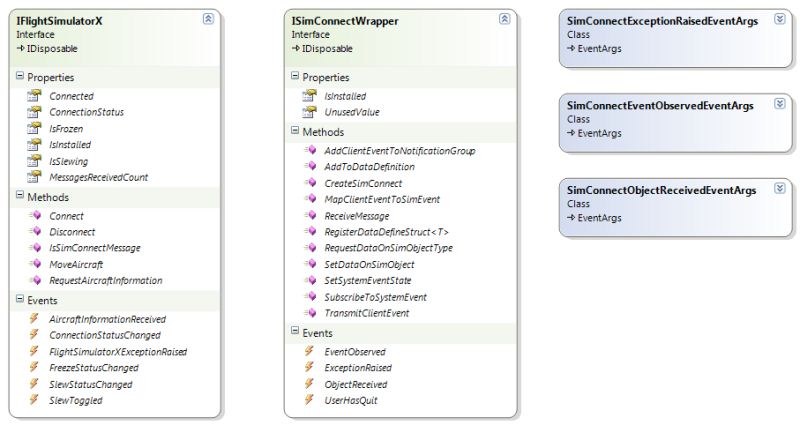
Task: Click EventArgs under SimConnectExceptionRaisedEventArgs
Action: click(x=599, y=49)
